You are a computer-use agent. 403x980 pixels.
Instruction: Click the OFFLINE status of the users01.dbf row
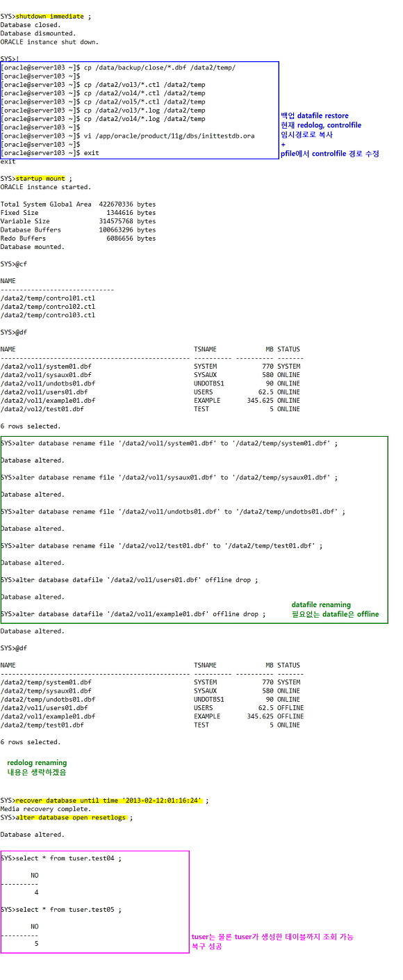coord(290,708)
